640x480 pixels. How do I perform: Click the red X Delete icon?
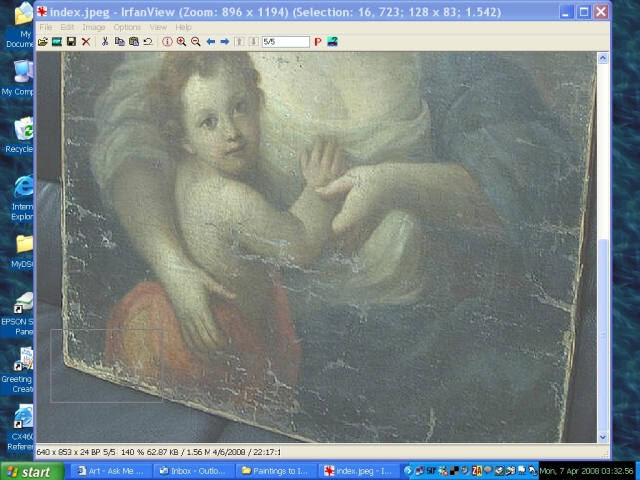[x=86, y=42]
